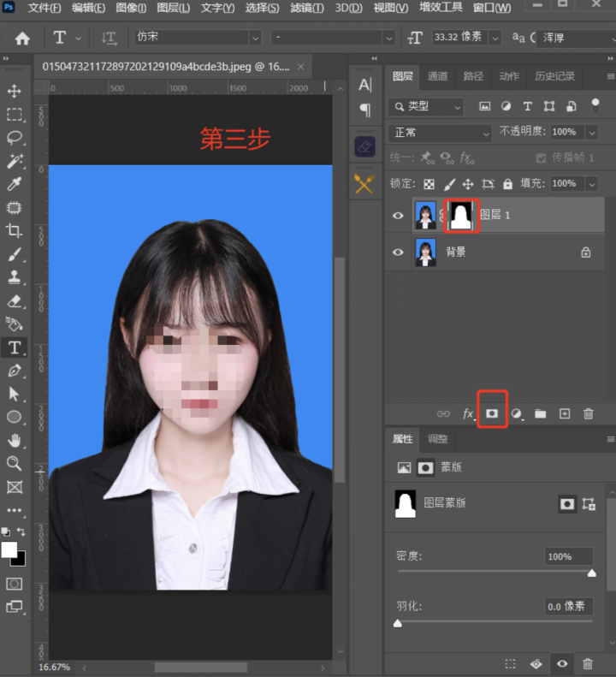Adjust the 密度 density slider handle
The image size is (616, 677).
point(592,573)
